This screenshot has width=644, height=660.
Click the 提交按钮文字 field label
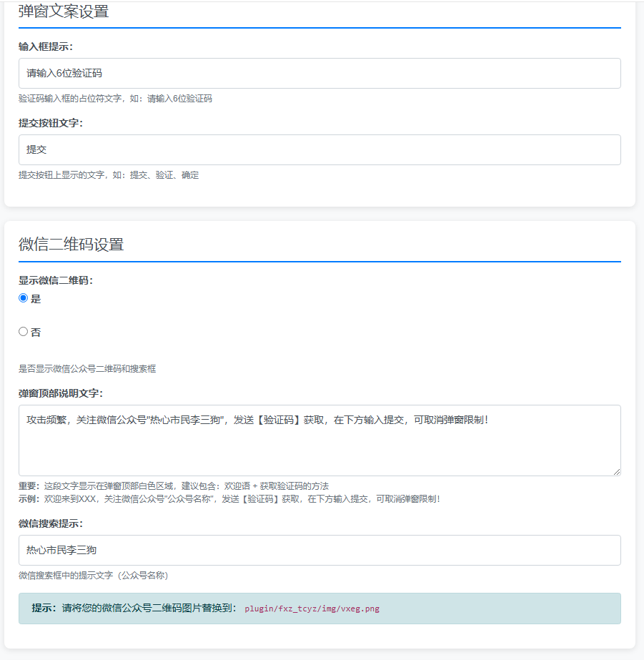pyautogui.click(x=51, y=123)
